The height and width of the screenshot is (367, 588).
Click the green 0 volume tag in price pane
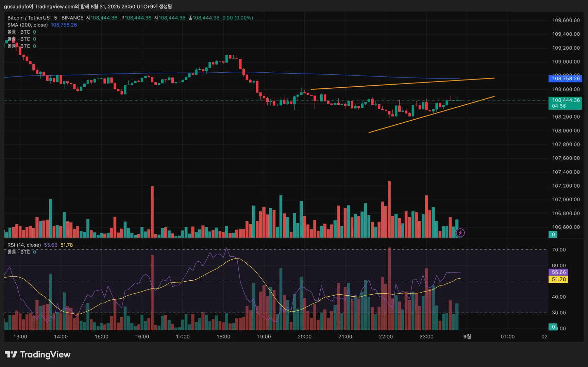tap(553, 234)
